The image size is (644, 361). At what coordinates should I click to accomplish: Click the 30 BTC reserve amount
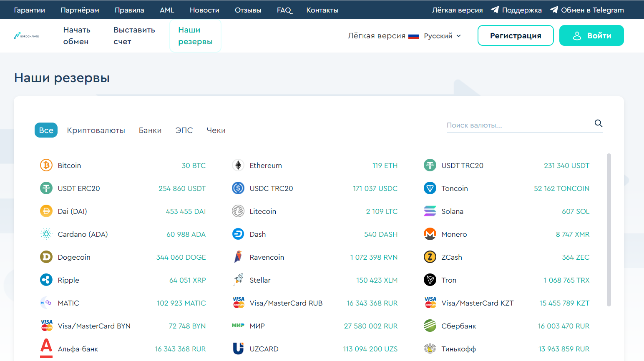[194, 165]
